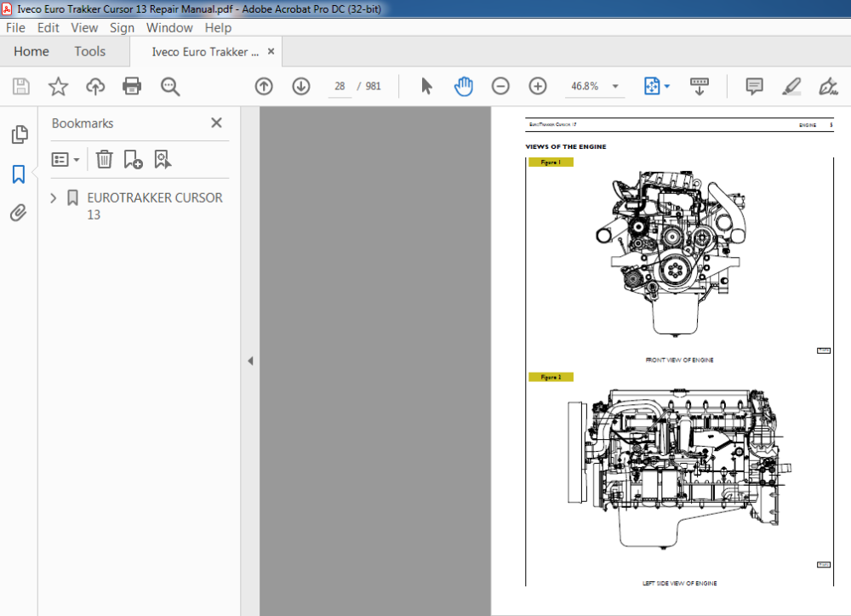Click the Figure 1 yellow label
851x616 pixels.
point(551,163)
